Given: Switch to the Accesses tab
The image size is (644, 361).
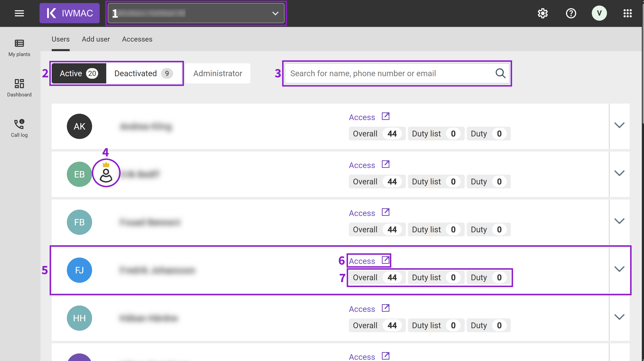Looking at the screenshot, I should click(x=137, y=39).
